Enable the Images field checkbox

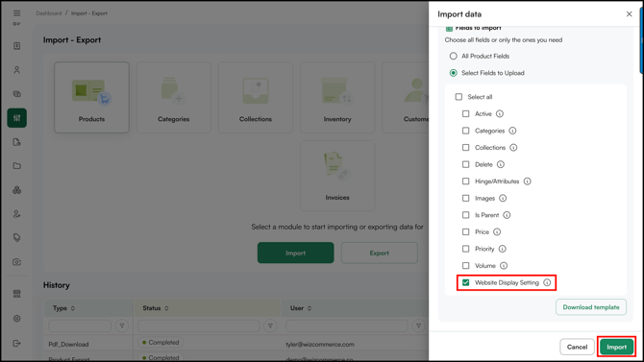[466, 198]
